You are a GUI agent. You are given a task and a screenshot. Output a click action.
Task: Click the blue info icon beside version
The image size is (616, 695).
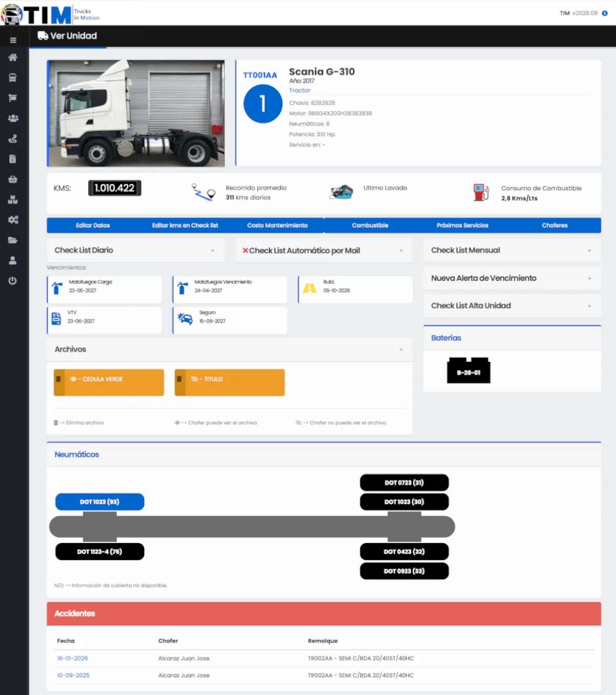[605, 13]
